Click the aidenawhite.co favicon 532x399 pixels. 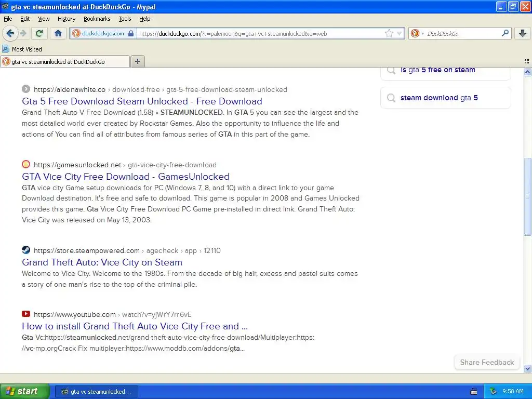(x=26, y=89)
